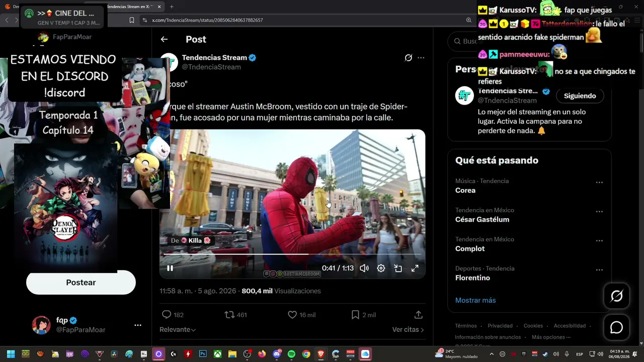Open a new browser tab
This screenshot has height=362, width=644.
[172, 7]
